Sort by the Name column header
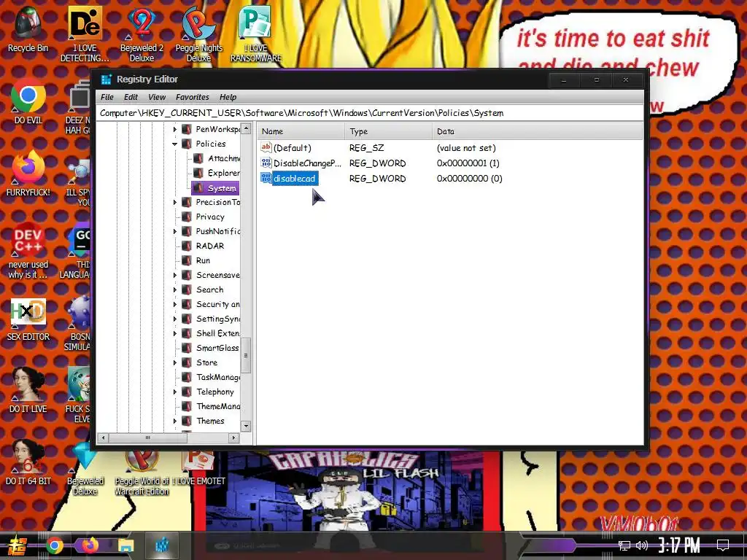Screen dimensions: 747x560 301,131
